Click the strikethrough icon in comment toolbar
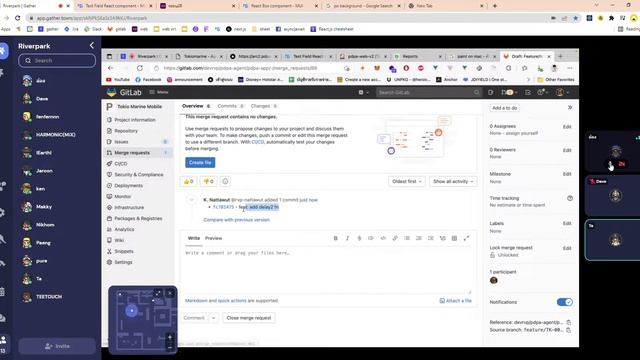This screenshot has width=640, height=360. click(x=359, y=238)
